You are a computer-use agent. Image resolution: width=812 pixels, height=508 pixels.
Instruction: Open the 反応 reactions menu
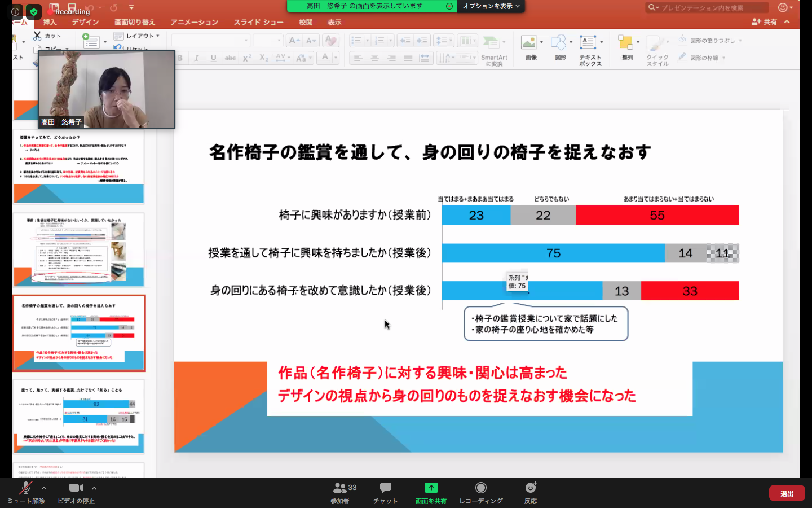pyautogui.click(x=530, y=488)
